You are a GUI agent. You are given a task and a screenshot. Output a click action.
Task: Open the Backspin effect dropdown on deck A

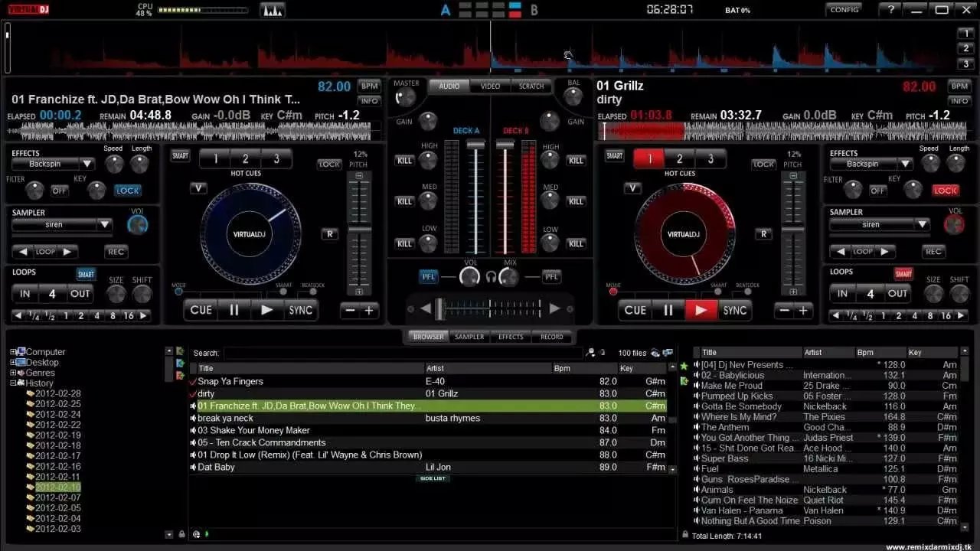click(87, 164)
